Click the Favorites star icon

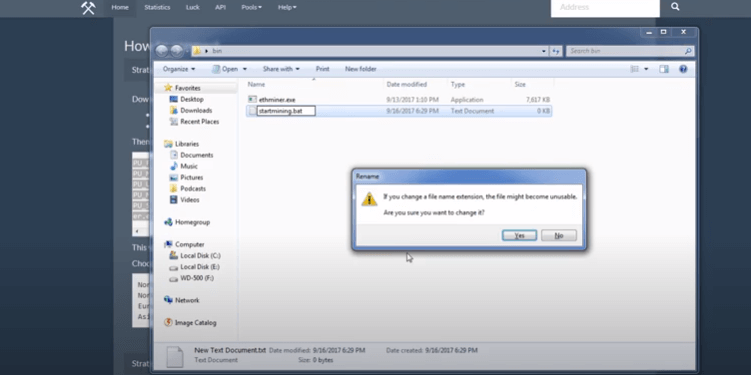point(168,88)
